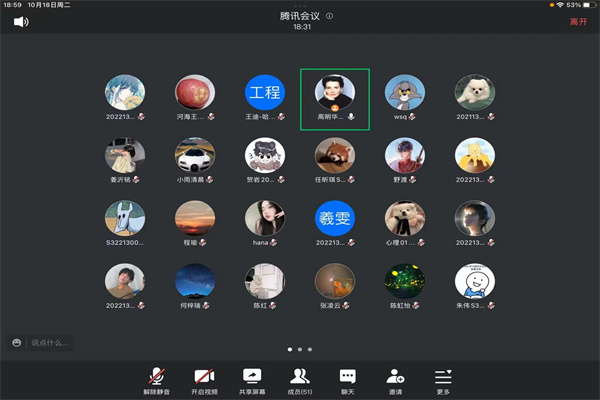Image resolution: width=600 pixels, height=400 pixels.
Task: Open the 成员(51) members list
Action: (299, 378)
